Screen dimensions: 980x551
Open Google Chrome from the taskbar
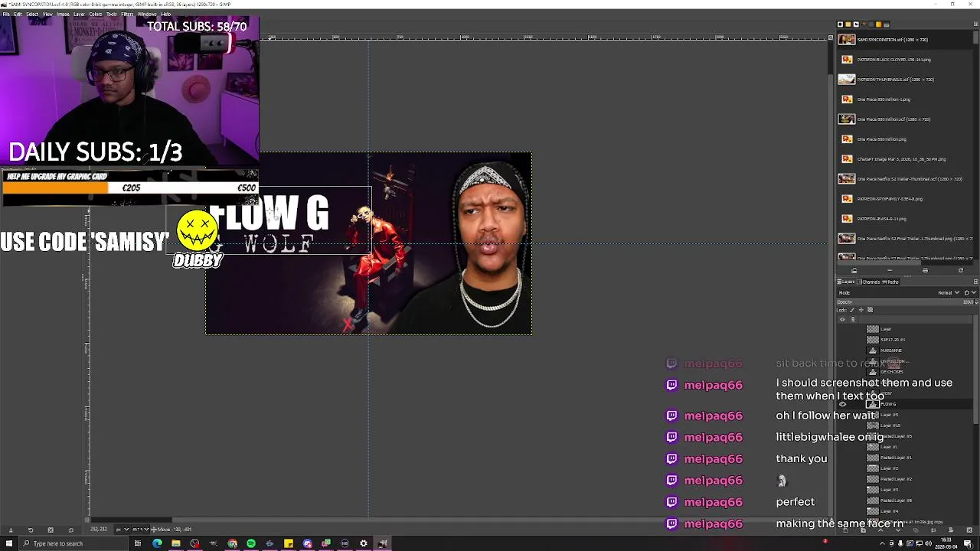[232, 543]
